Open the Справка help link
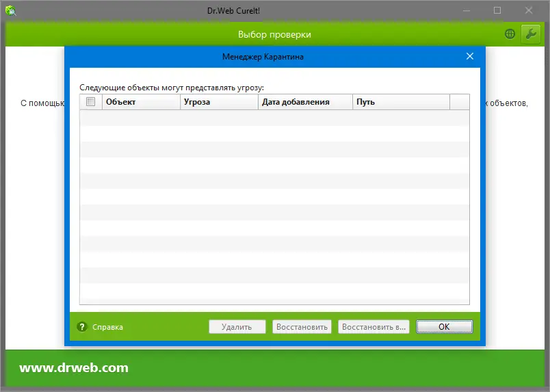Image resolution: width=550 pixels, height=392 pixels. point(107,327)
